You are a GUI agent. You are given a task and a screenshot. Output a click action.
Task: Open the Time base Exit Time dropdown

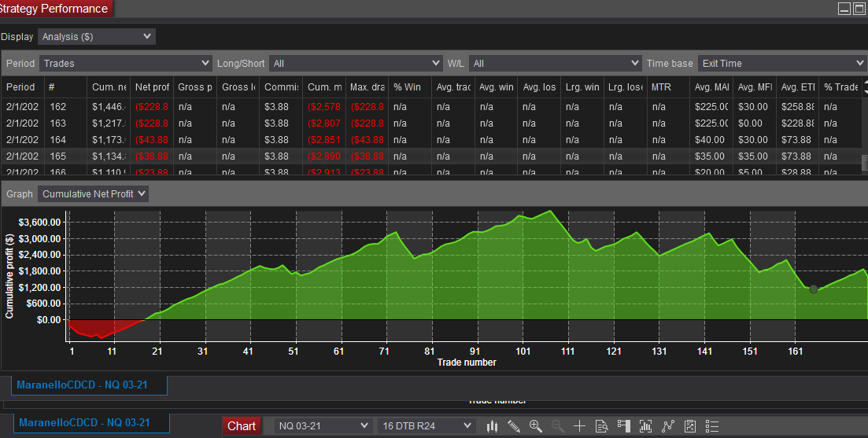click(x=781, y=64)
